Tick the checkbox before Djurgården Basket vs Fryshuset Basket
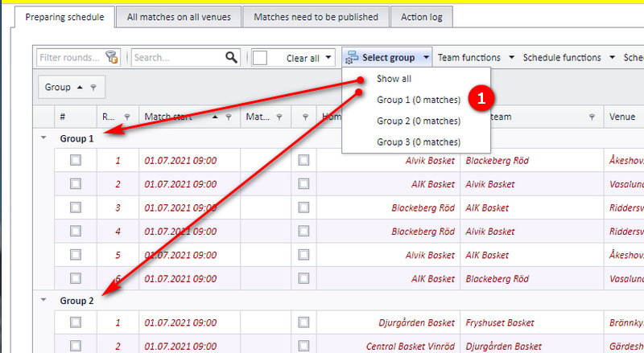 304,322
